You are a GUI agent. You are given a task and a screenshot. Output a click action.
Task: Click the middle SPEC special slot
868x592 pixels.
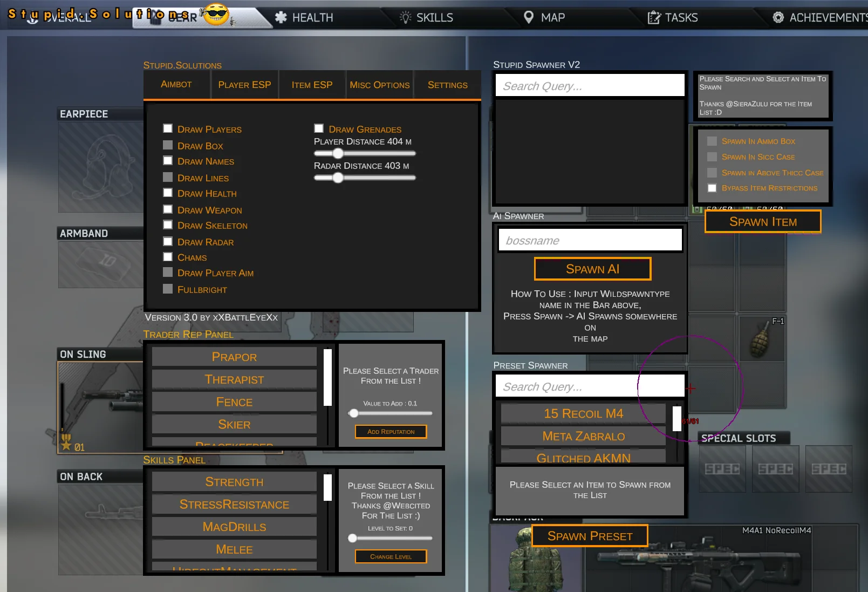(x=776, y=468)
